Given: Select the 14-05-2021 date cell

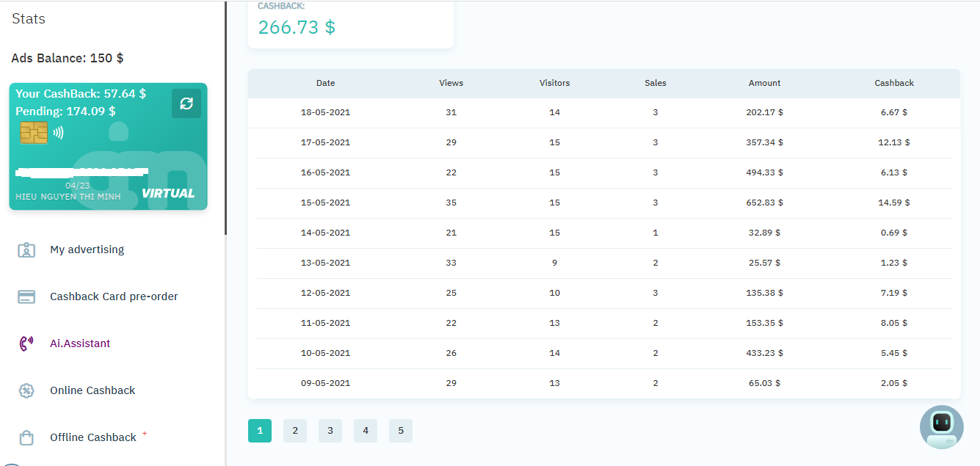Looking at the screenshot, I should pyautogui.click(x=326, y=233).
